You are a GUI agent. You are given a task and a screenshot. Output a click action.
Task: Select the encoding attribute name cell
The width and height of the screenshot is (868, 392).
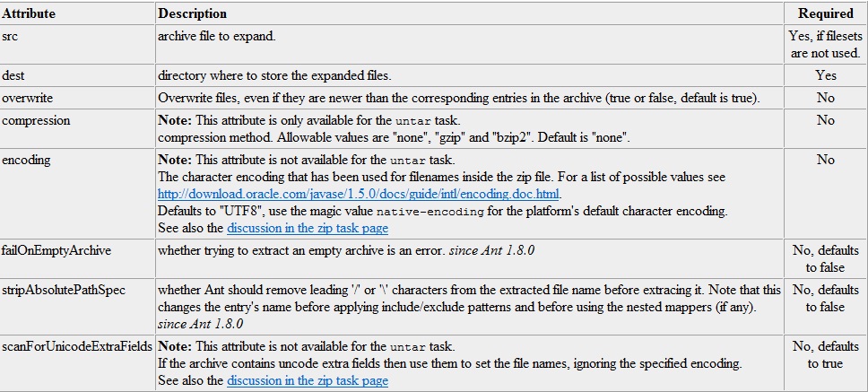pyautogui.click(x=77, y=193)
